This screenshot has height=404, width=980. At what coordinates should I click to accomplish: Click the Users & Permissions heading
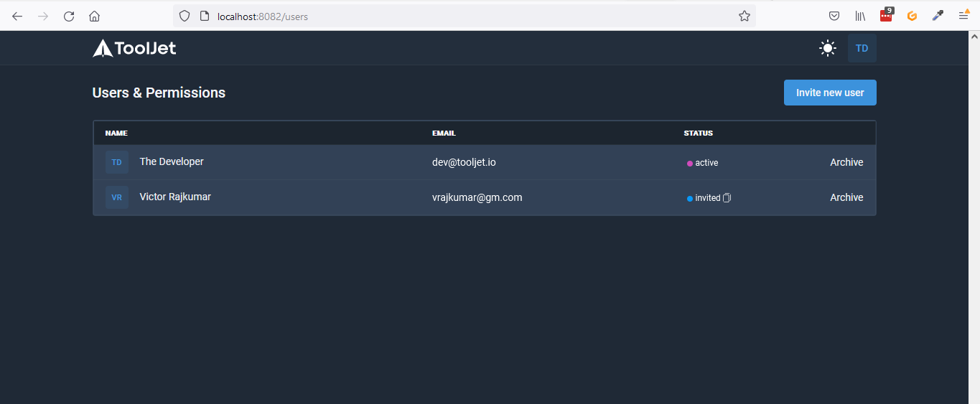[x=159, y=93]
